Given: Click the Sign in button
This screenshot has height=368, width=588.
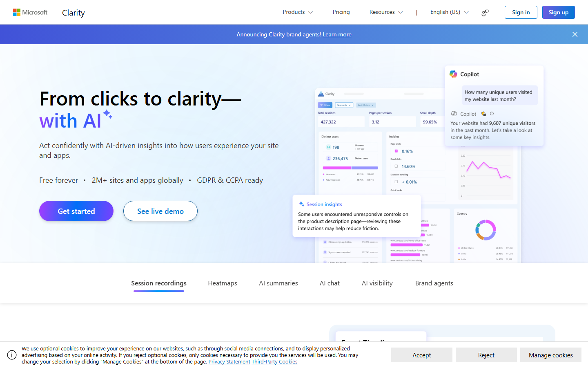Looking at the screenshot, I should coord(521,12).
